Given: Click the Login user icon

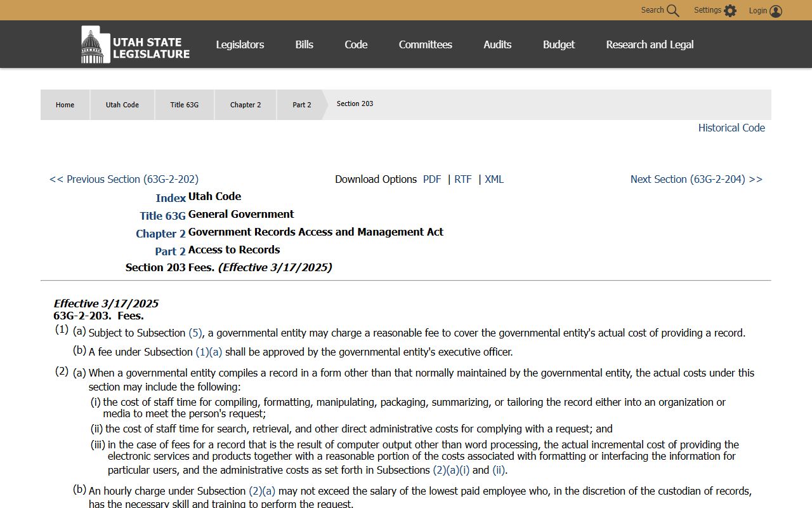Looking at the screenshot, I should click(x=776, y=11).
